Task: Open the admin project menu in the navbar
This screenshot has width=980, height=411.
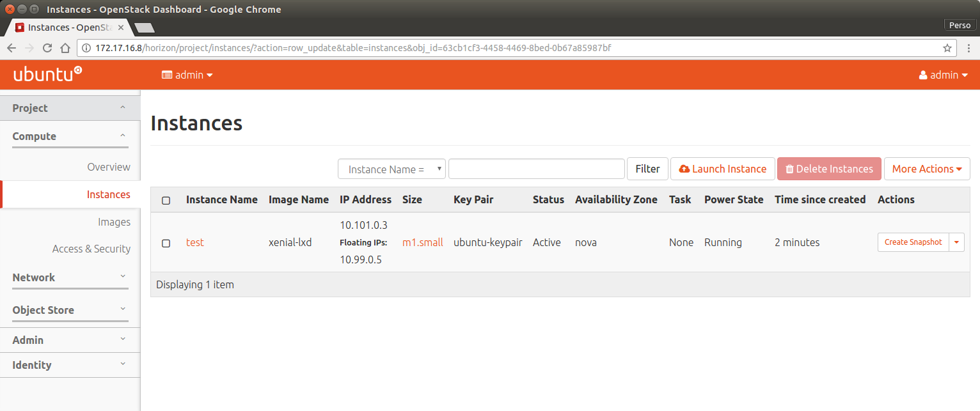Action: pos(187,75)
